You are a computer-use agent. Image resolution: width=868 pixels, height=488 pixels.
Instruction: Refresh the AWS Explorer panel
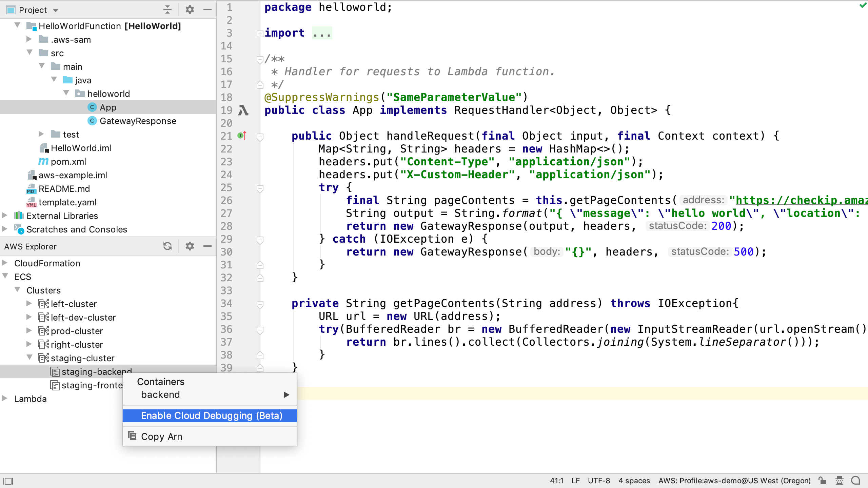167,246
